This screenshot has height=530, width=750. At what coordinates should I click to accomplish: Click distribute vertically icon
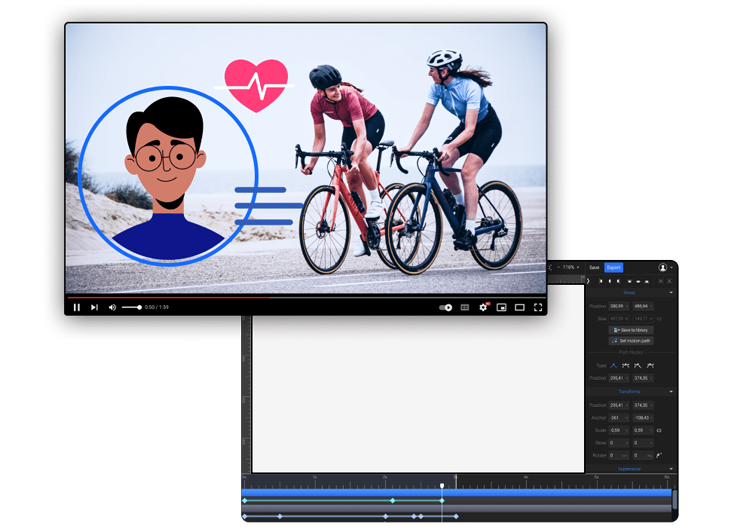[669, 281]
